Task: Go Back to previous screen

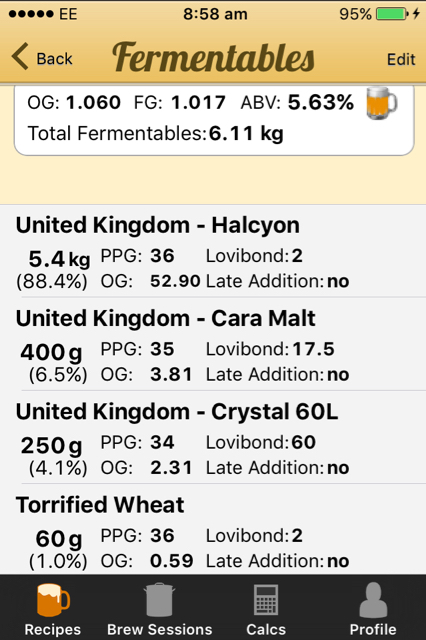Action: [x=42, y=58]
